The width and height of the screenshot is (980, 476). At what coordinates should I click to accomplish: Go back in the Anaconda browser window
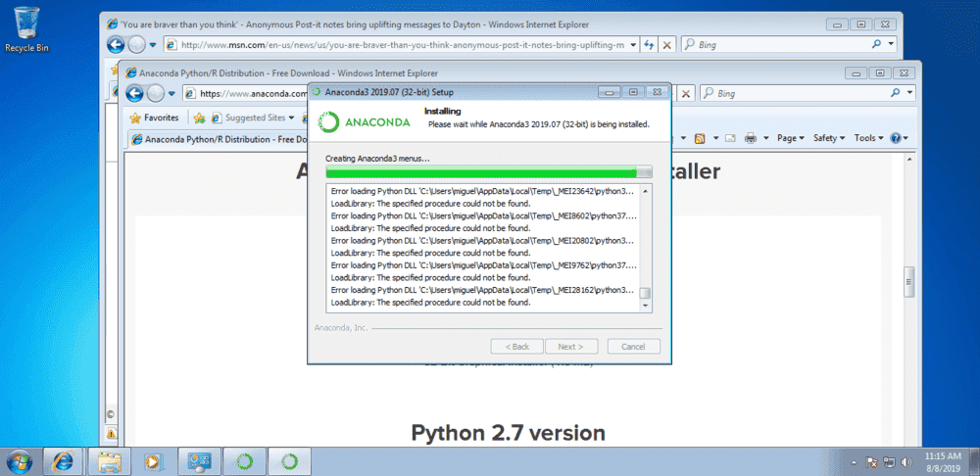(131, 94)
